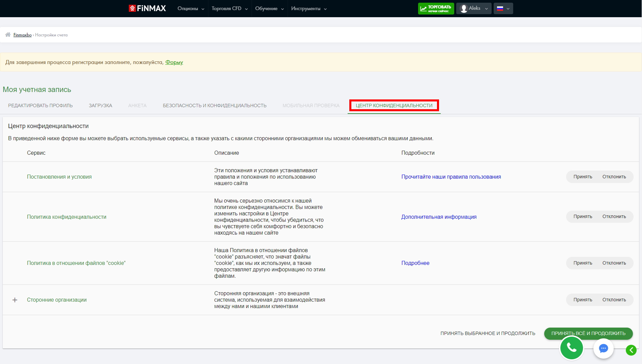Viewport: 642px width, 364px height.
Task: Click the FiNMAX logo
Action: click(147, 8)
